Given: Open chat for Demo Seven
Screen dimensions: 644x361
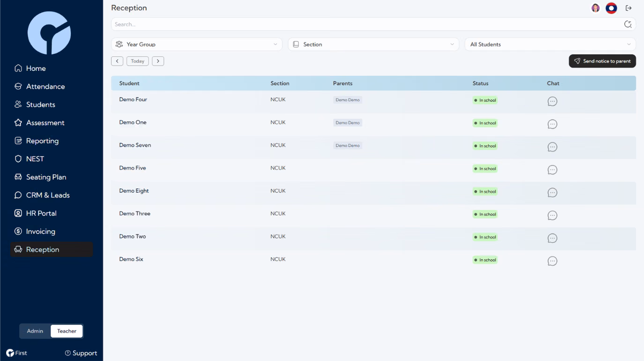Looking at the screenshot, I should coord(553,147).
